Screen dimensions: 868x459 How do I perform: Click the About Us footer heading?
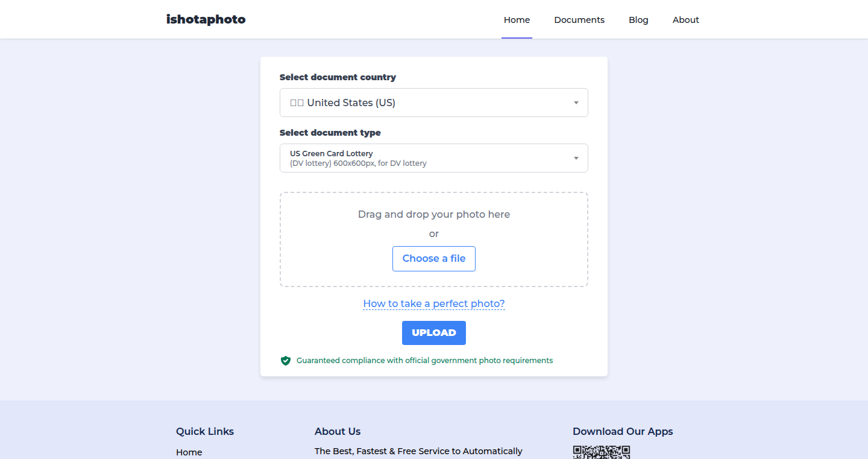[338, 431]
